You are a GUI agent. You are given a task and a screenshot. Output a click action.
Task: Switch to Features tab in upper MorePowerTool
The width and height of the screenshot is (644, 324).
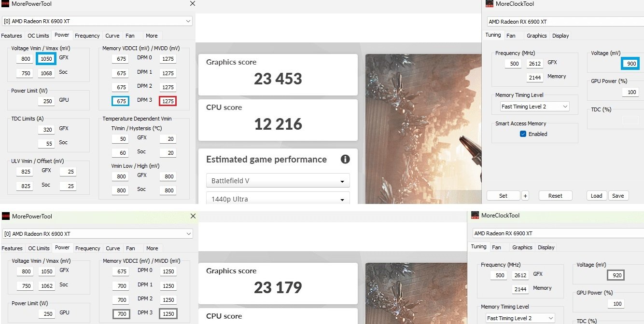(12, 36)
